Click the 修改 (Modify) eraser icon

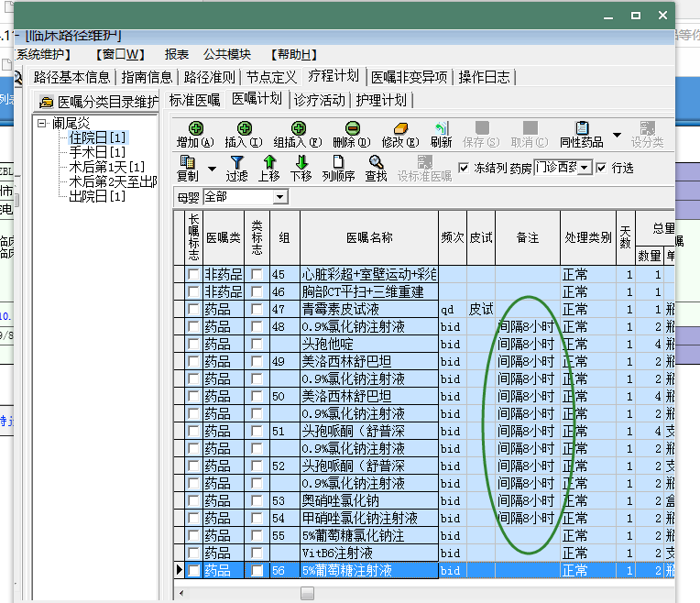pyautogui.click(x=399, y=129)
